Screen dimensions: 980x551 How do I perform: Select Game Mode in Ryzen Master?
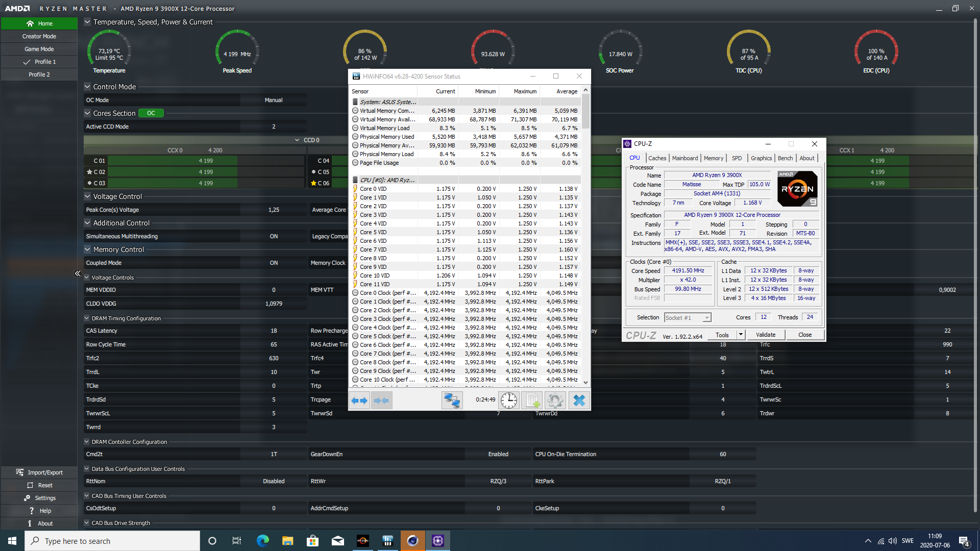pyautogui.click(x=39, y=49)
